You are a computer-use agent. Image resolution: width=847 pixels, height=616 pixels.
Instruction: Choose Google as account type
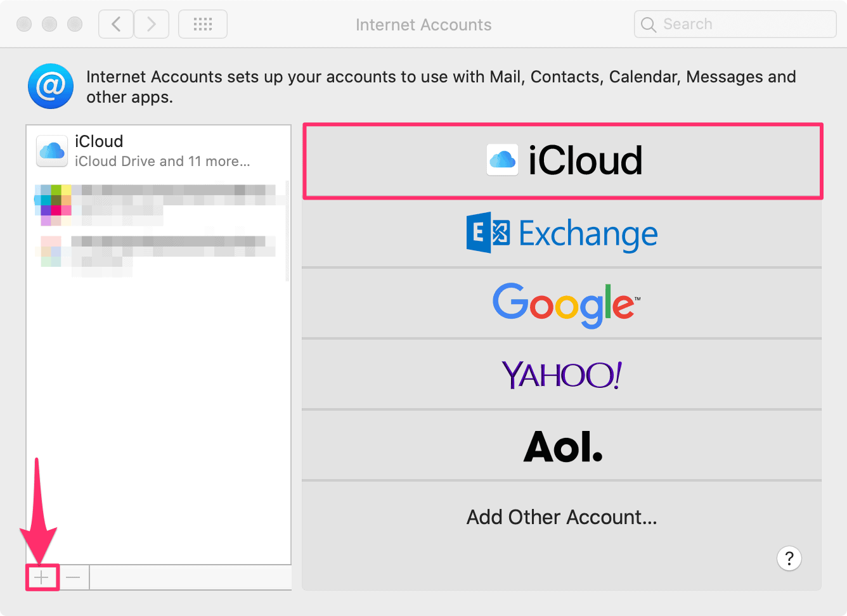(562, 304)
